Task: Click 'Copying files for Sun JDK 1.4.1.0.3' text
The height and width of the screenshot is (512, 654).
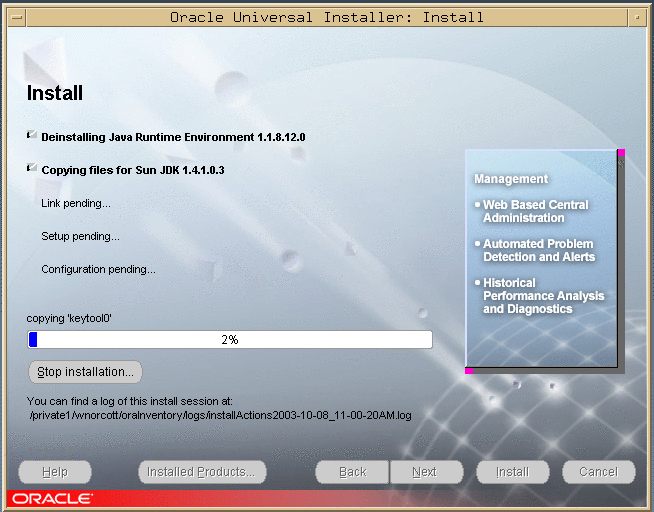Action: click(133, 170)
